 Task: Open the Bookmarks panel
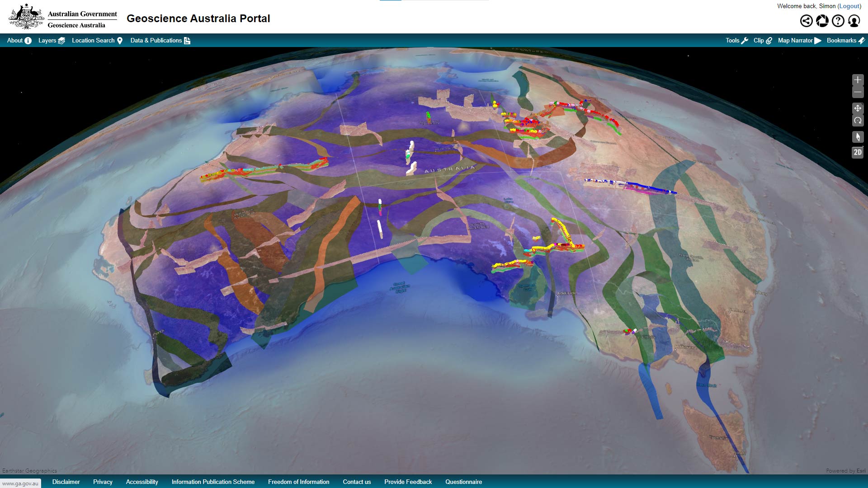[x=845, y=41]
